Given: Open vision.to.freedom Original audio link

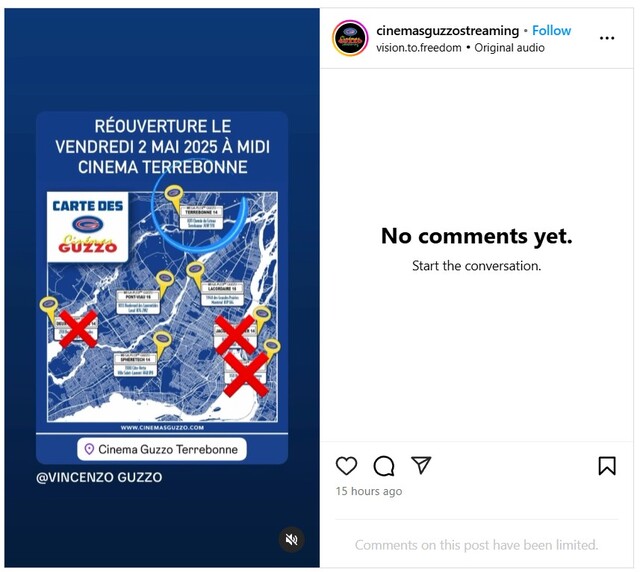Looking at the screenshot, I should pyautogui.click(x=460, y=48).
